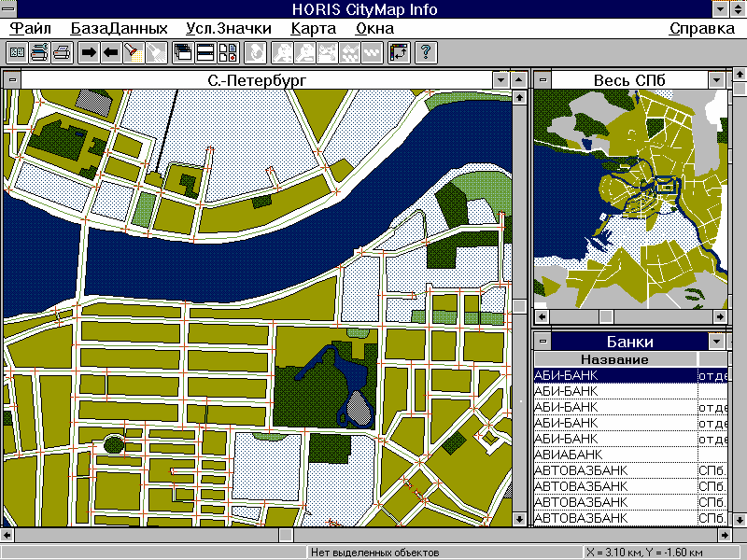Open the Карта menu

pyautogui.click(x=313, y=28)
